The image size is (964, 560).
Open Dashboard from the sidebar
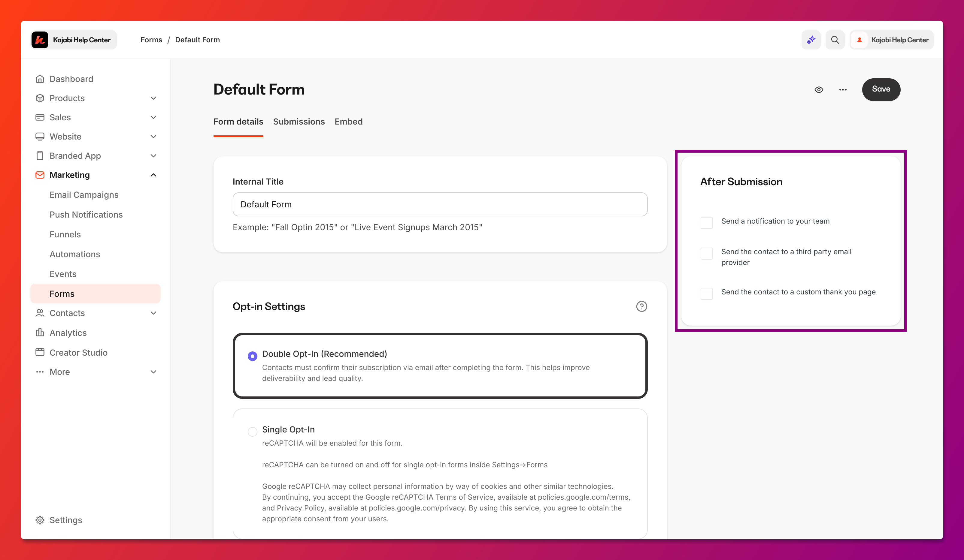71,79
